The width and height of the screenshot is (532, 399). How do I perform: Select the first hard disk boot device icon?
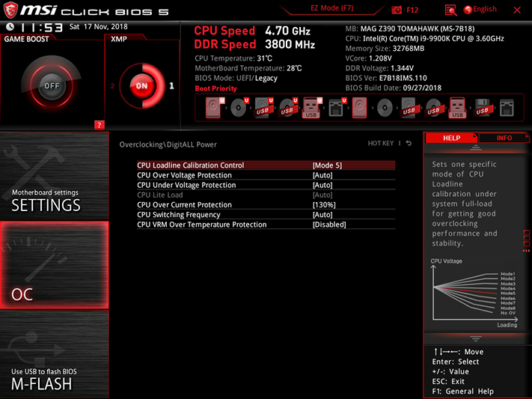(x=213, y=108)
